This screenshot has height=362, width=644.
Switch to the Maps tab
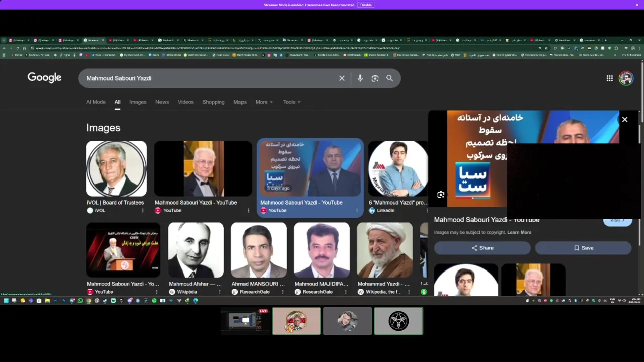pos(240,102)
